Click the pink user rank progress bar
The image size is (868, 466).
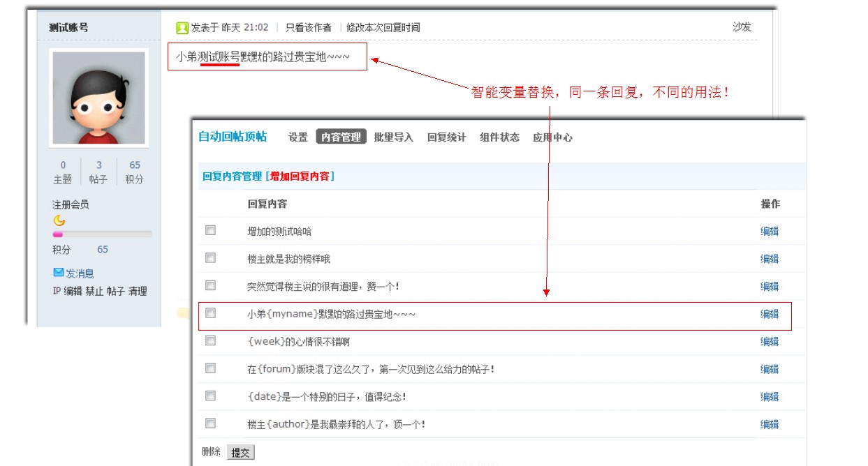coord(102,234)
